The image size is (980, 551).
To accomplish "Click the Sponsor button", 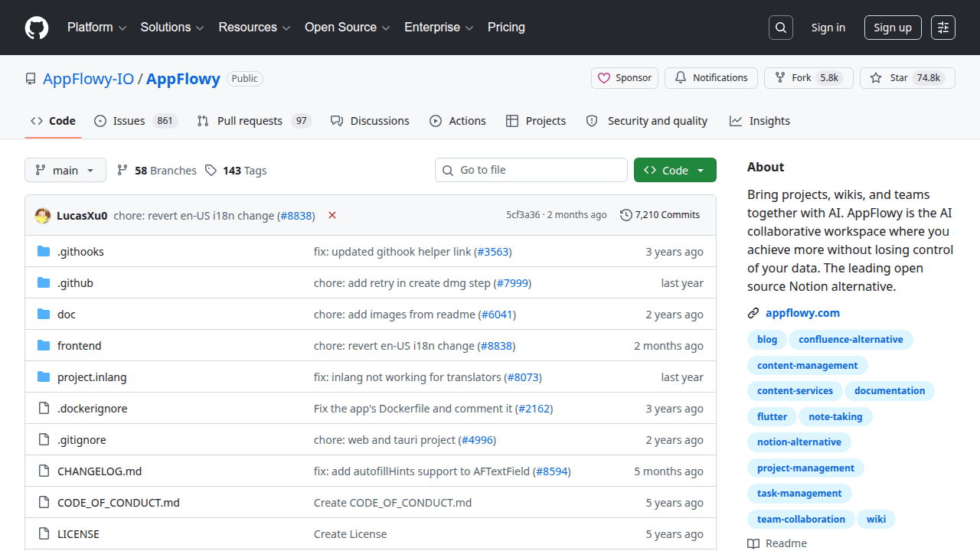I will click(625, 78).
